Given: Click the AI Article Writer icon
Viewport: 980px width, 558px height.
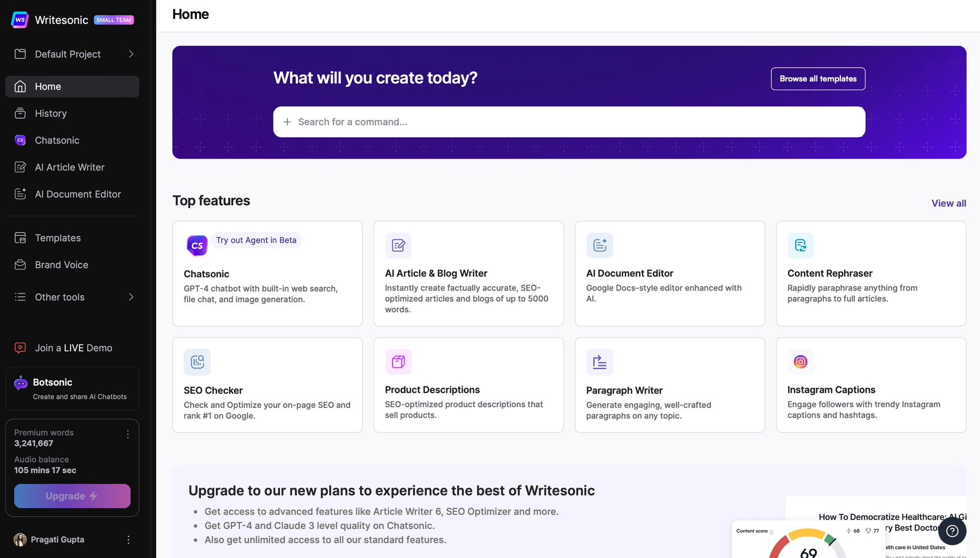Looking at the screenshot, I should point(21,168).
